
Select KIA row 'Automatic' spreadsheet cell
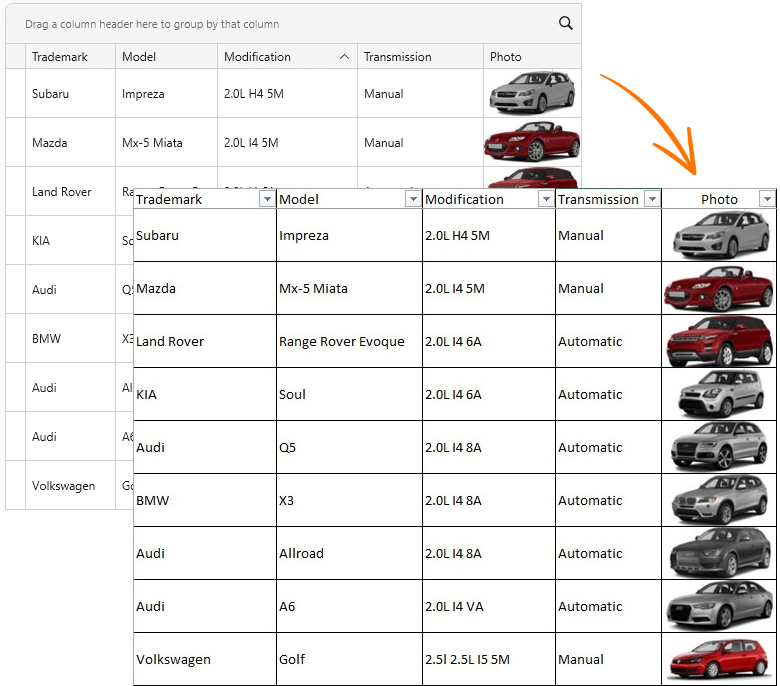pyautogui.click(x=608, y=394)
